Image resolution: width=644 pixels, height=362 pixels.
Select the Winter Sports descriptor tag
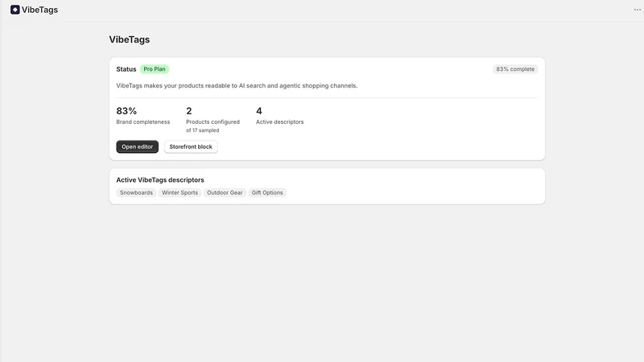(x=180, y=192)
